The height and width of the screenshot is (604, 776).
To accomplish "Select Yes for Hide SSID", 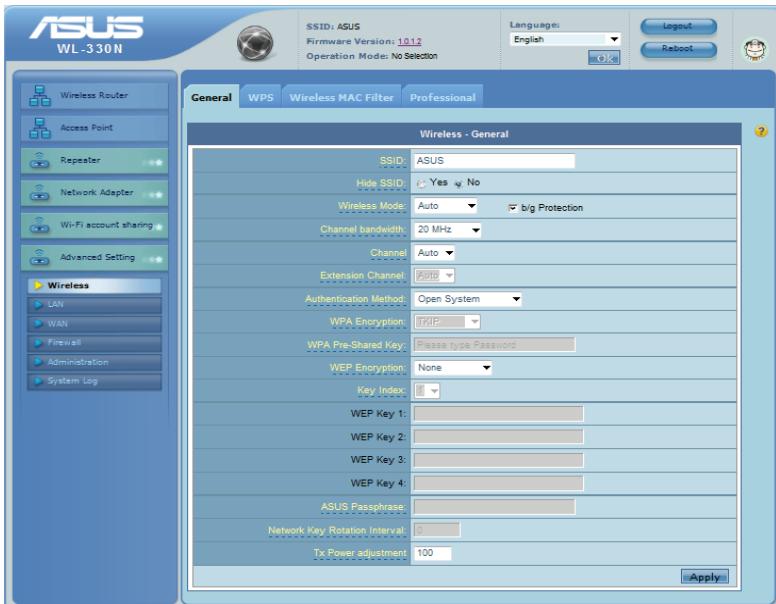I will coord(421,184).
